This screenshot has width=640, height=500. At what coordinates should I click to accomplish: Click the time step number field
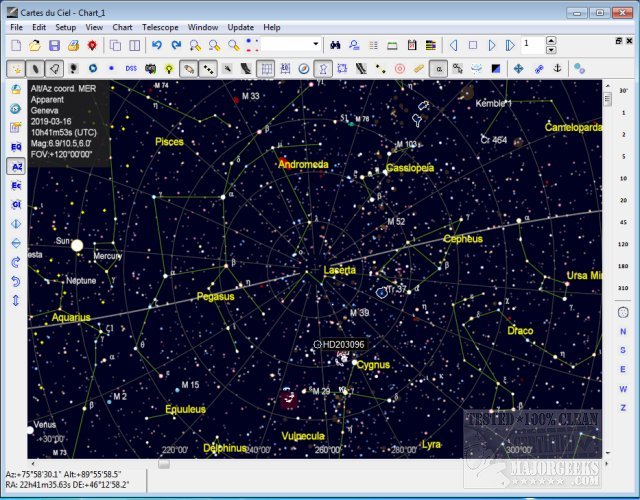pos(533,44)
